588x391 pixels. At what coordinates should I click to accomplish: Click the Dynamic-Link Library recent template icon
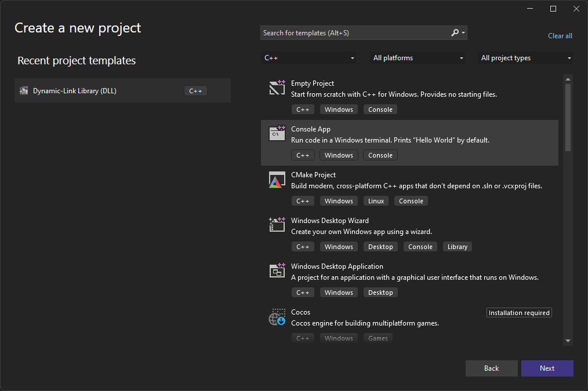(24, 90)
